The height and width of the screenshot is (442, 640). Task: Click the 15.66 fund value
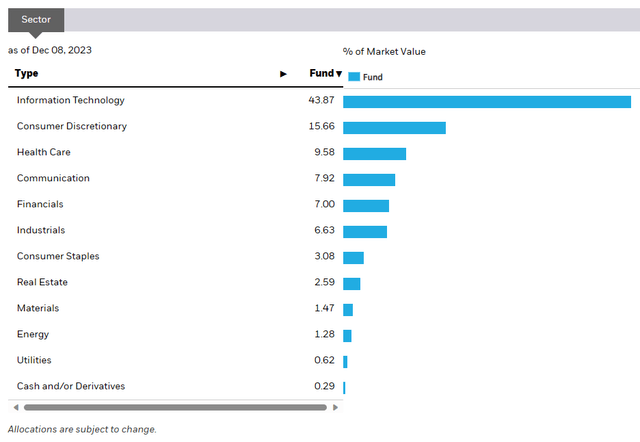pos(321,126)
